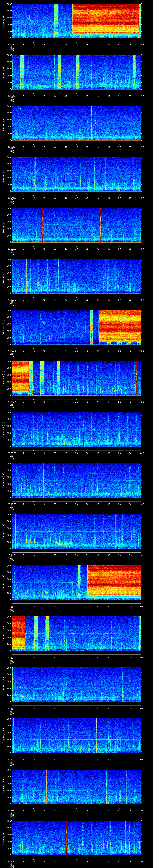153x868 pixels.
Task: Click the 12:00 end time label
Action: tap(141, 555)
